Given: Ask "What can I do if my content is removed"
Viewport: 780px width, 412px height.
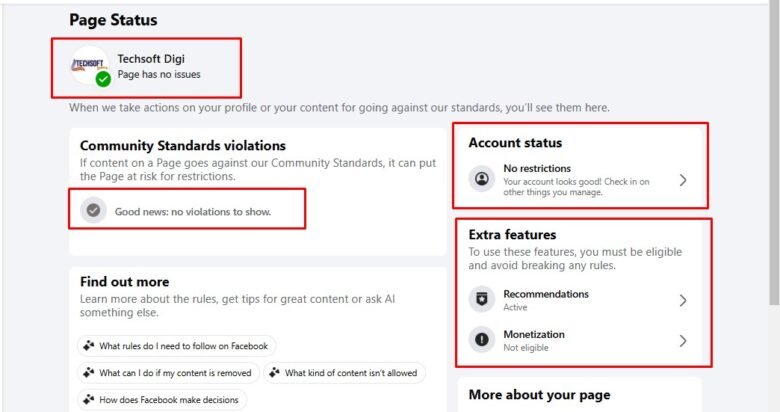Looking at the screenshot, I should [175, 373].
